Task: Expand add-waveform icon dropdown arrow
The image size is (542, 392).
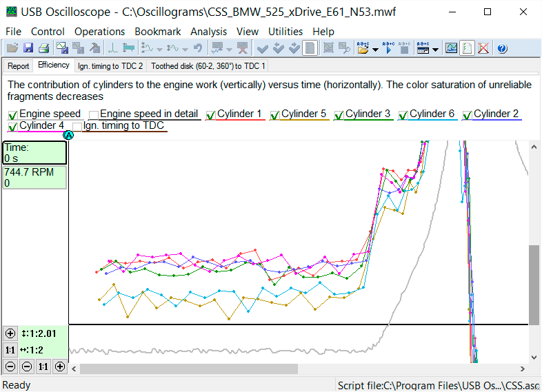Action: pyautogui.click(x=229, y=50)
